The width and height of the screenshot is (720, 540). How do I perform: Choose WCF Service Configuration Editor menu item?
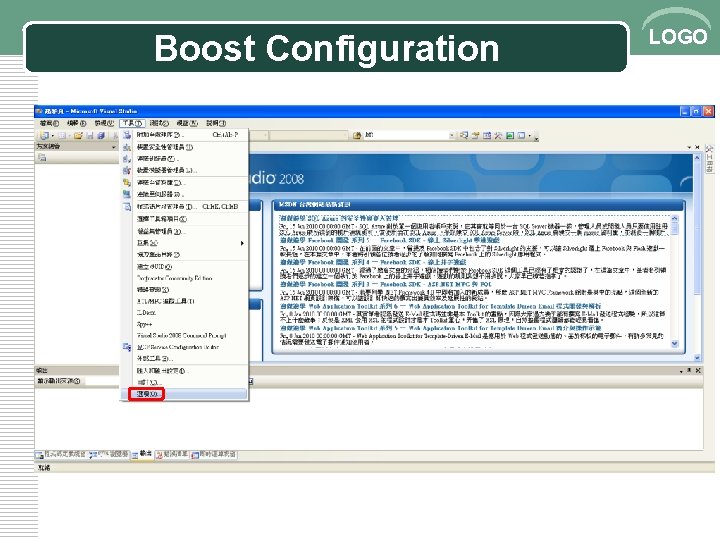(x=184, y=347)
